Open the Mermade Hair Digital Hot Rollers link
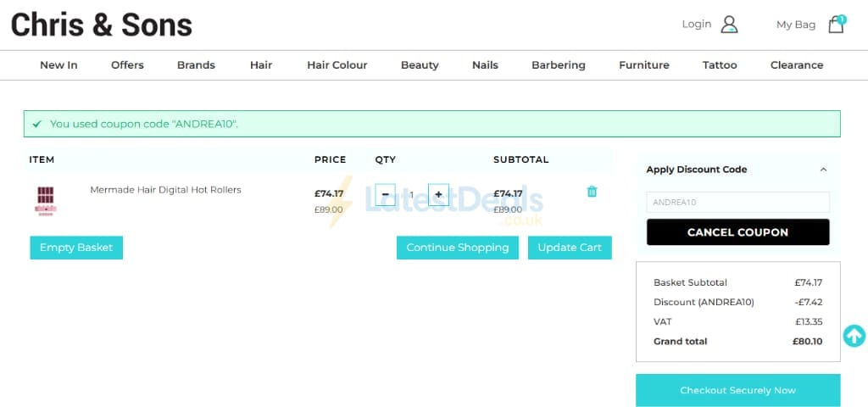868x407 pixels. point(165,190)
